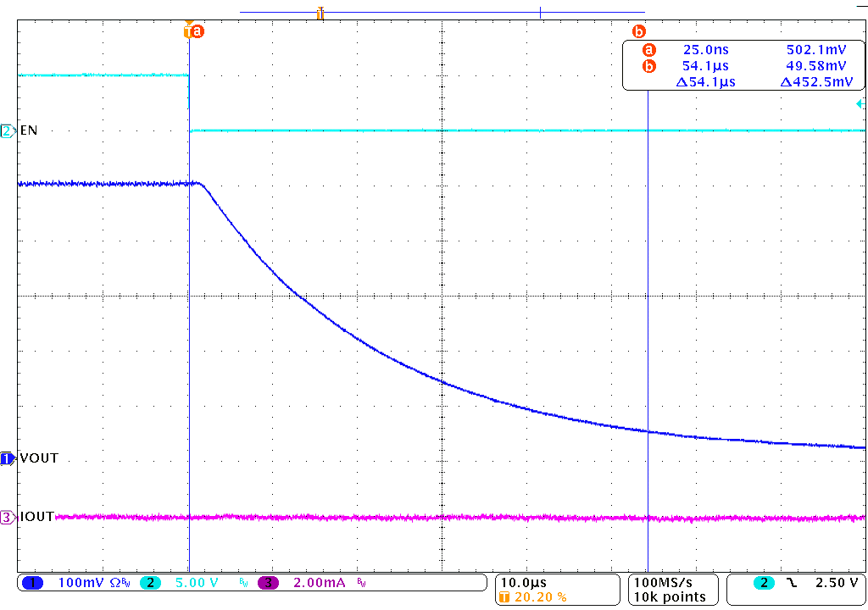Click the 2.50 V trigger level readout

point(837,583)
